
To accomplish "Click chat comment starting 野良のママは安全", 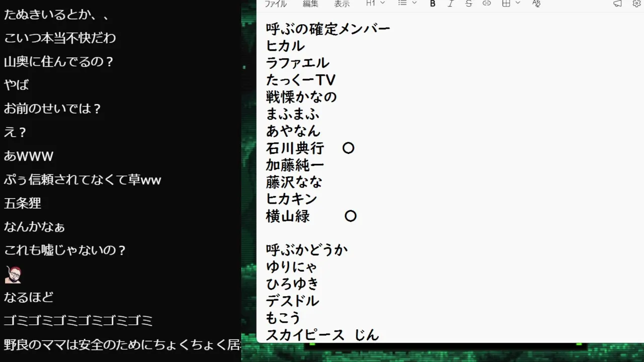I will 122,344.
